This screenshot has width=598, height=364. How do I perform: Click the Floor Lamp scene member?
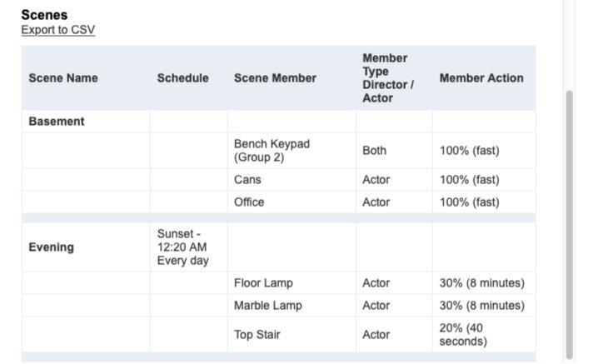pyautogui.click(x=263, y=282)
